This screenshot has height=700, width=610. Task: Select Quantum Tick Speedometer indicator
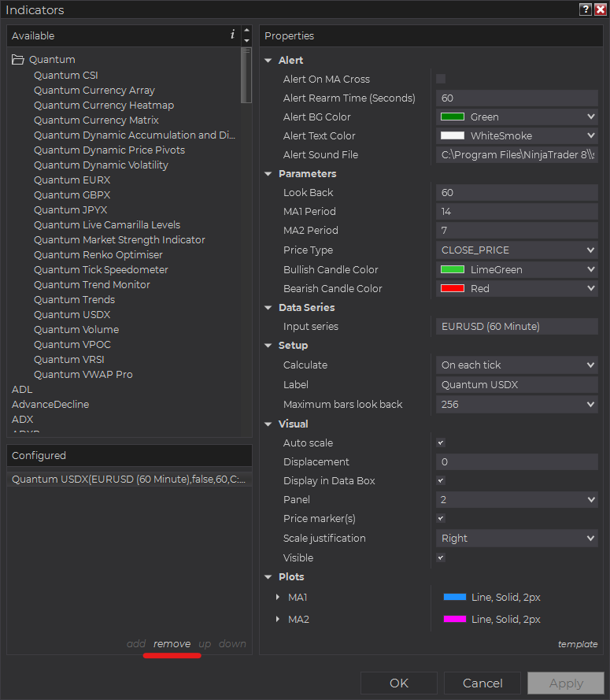click(x=101, y=269)
